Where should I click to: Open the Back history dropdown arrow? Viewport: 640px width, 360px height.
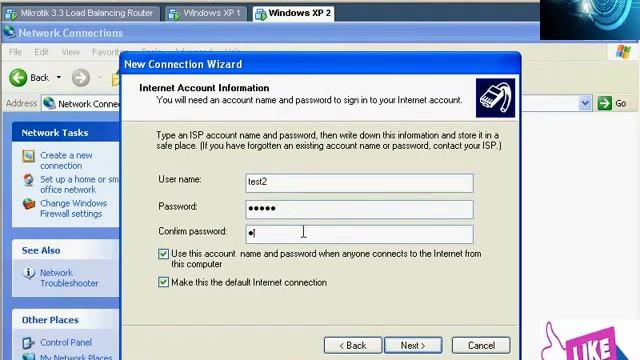coord(59,77)
